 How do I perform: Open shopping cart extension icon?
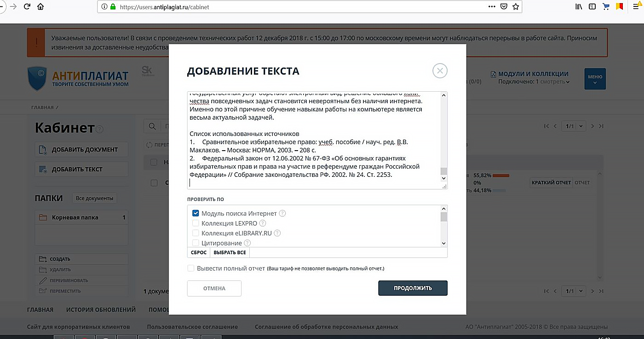606,7
